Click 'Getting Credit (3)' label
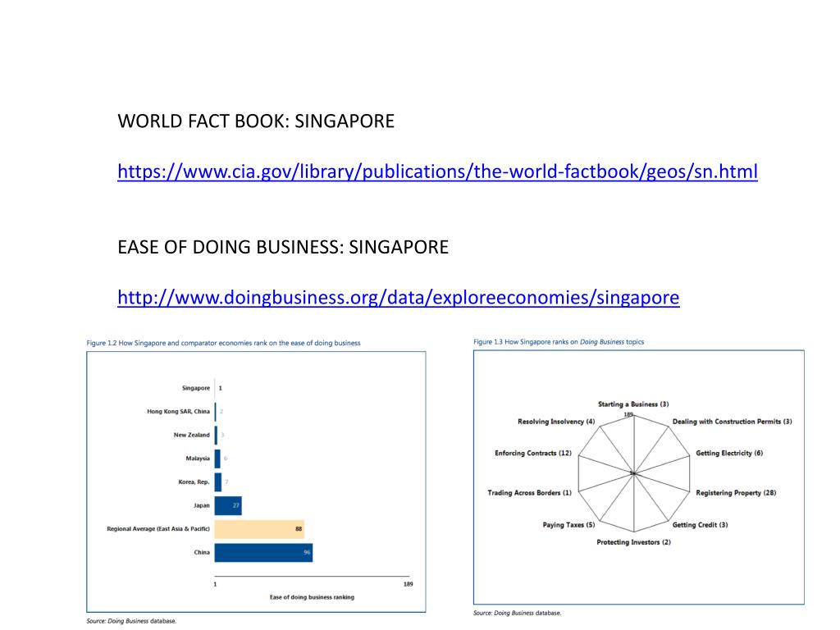 tap(701, 525)
